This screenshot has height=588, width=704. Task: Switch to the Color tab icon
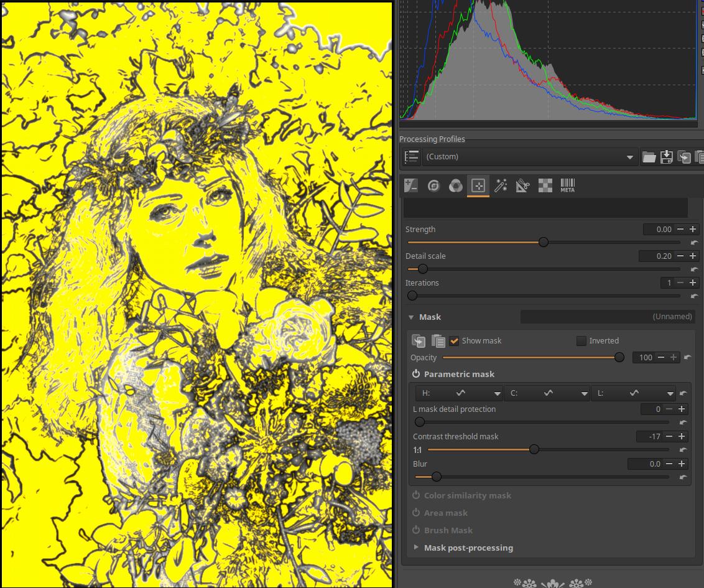pos(456,185)
